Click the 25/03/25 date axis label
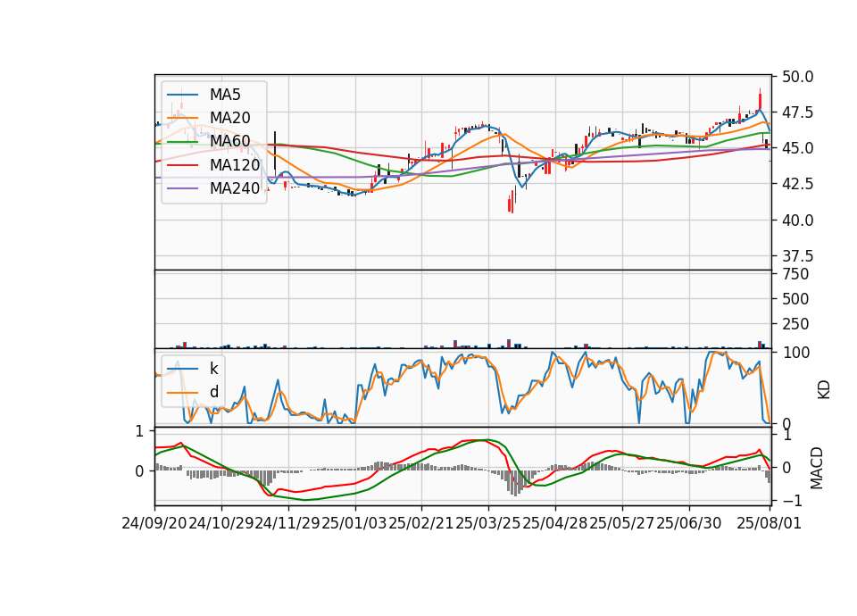The height and width of the screenshot is (616, 857). coord(488,523)
